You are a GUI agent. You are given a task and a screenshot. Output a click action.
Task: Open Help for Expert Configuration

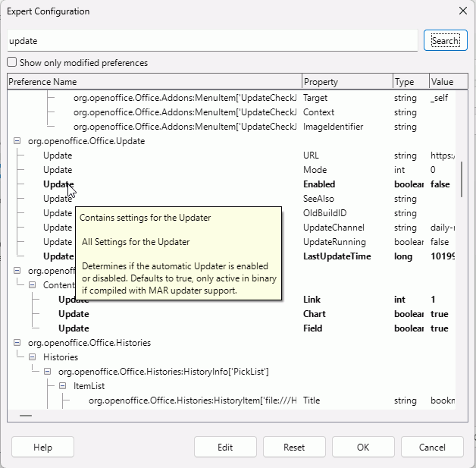pyautogui.click(x=42, y=448)
